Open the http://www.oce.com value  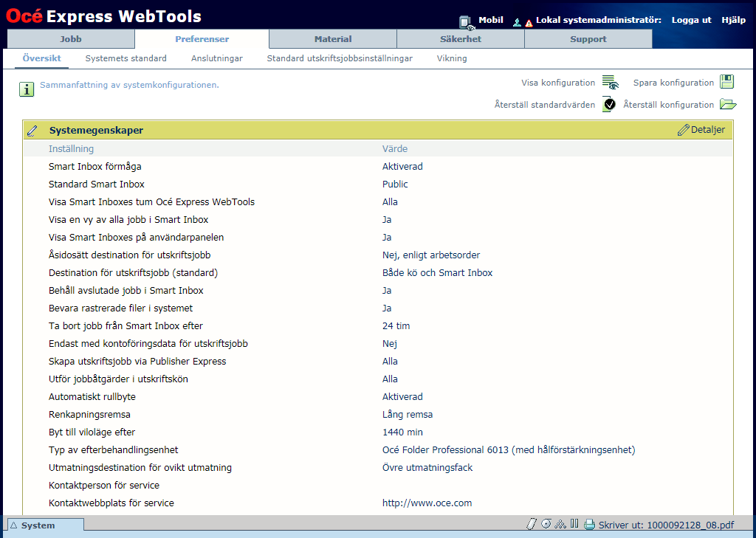[427, 503]
